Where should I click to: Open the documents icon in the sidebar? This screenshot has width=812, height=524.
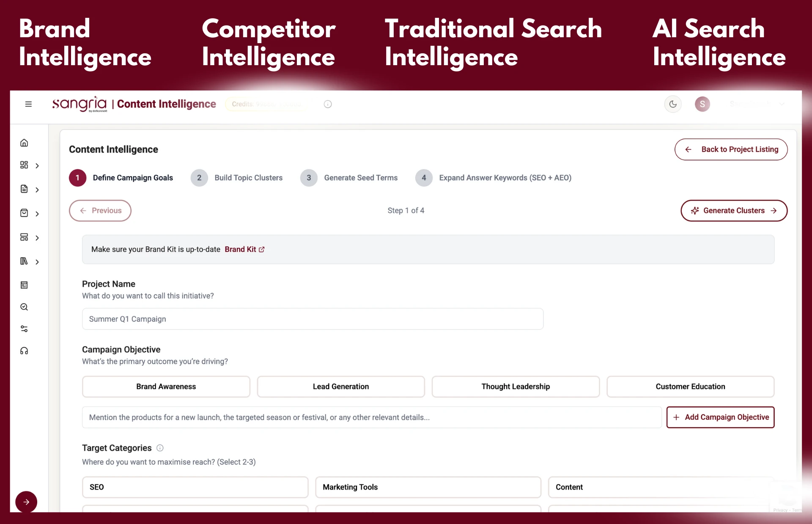[x=24, y=189]
